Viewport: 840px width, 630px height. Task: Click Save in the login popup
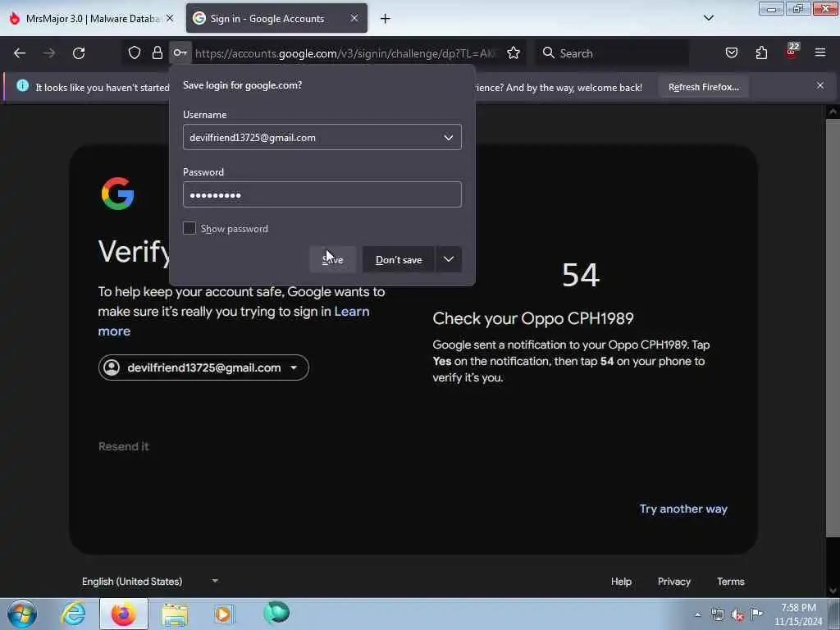[333, 260]
